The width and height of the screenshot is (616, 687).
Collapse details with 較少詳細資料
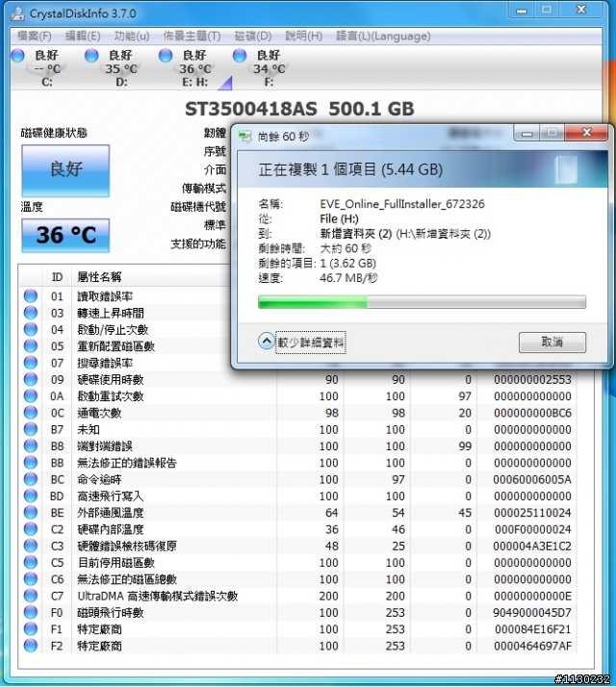(302, 343)
